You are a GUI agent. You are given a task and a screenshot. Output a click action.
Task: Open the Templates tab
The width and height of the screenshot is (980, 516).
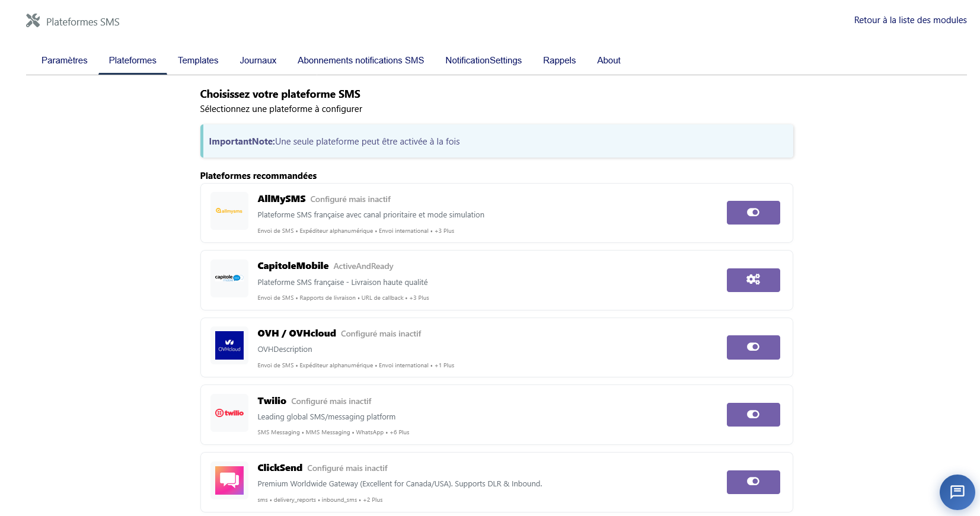point(198,60)
